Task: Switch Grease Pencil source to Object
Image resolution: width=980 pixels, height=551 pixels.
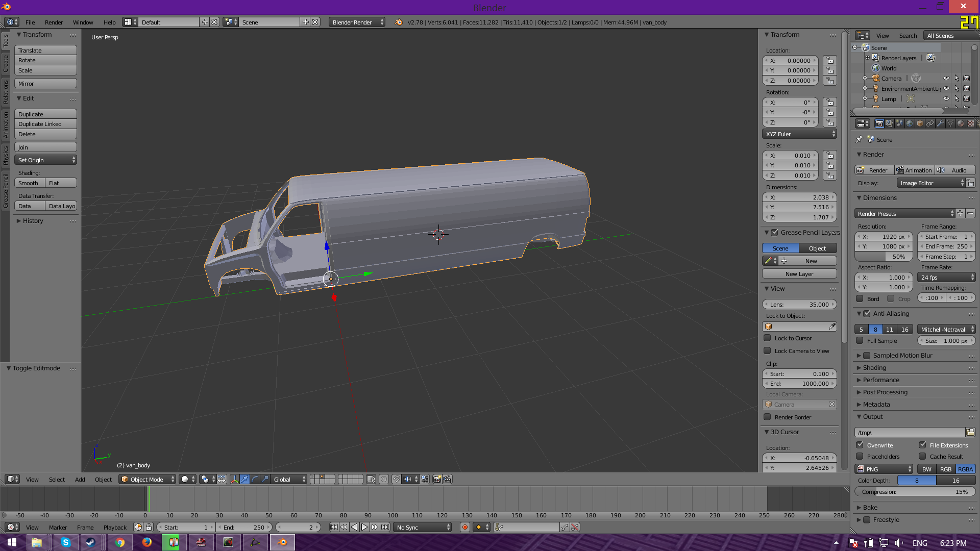Action: tap(817, 248)
